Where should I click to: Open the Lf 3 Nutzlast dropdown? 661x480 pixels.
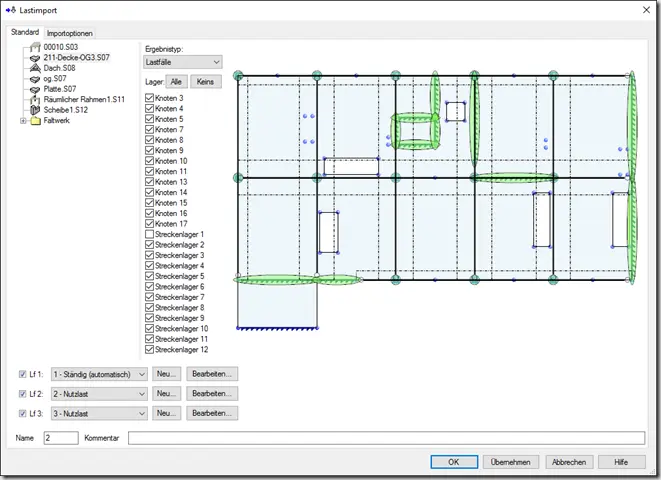pyautogui.click(x=99, y=414)
